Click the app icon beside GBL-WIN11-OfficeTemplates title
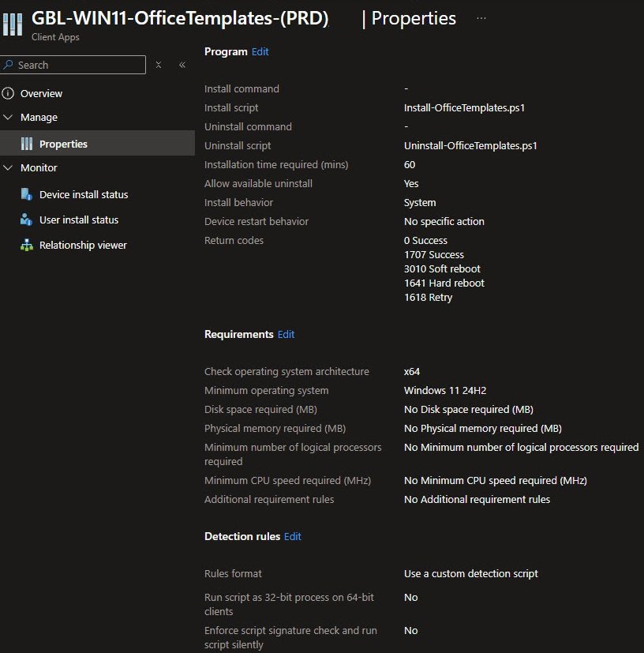 12,24
